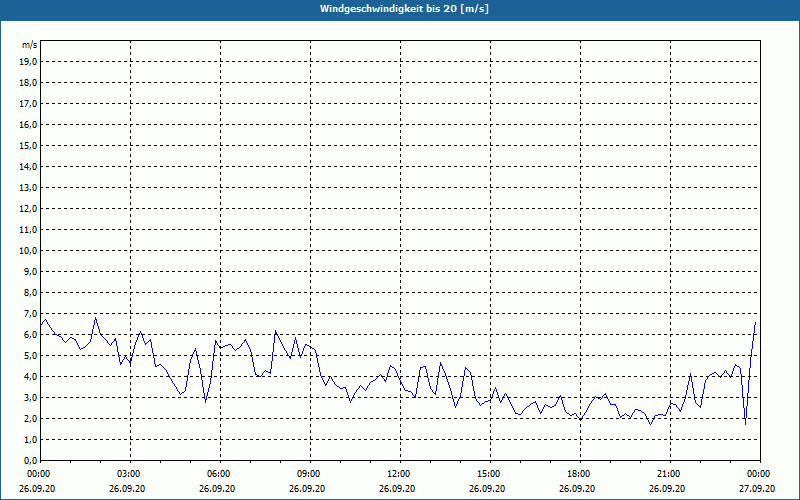The height and width of the screenshot is (500, 800).
Task: Pick the "26.09.20" date beneath 12:00
Action: [x=397, y=488]
